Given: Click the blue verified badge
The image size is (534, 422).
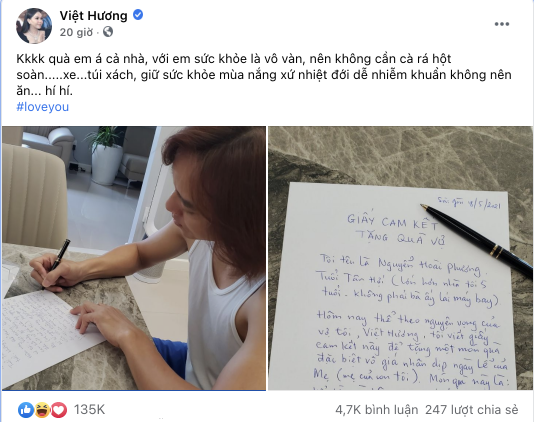Looking at the screenshot, I should click(138, 15).
